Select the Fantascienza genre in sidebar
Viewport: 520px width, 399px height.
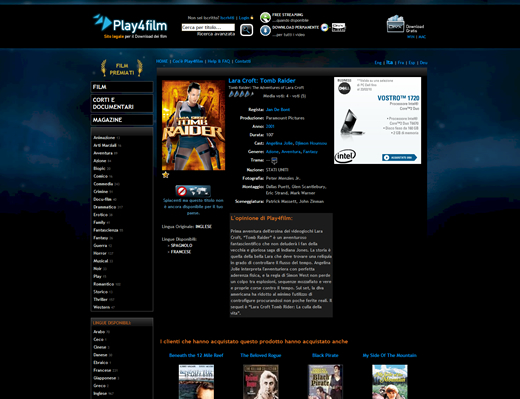(106, 230)
